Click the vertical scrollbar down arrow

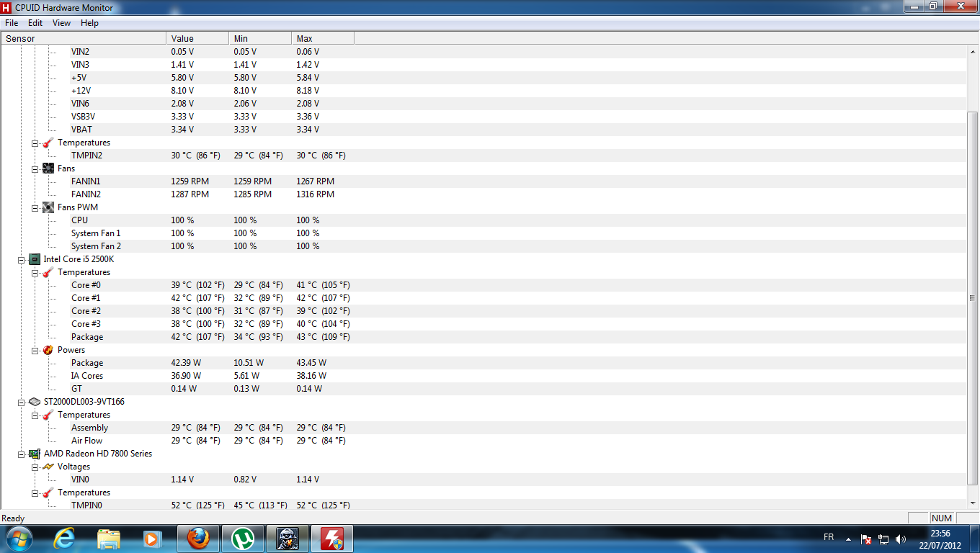(973, 502)
